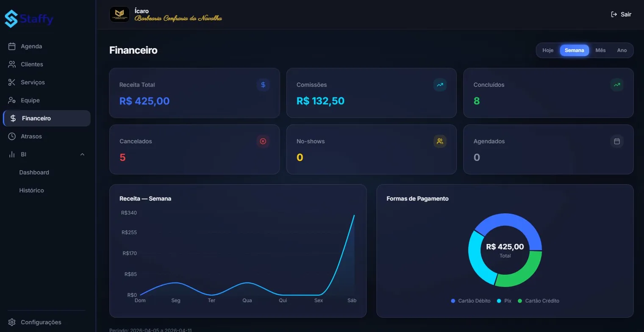
Task: Open the Histórico submenu item
Action: (32, 191)
